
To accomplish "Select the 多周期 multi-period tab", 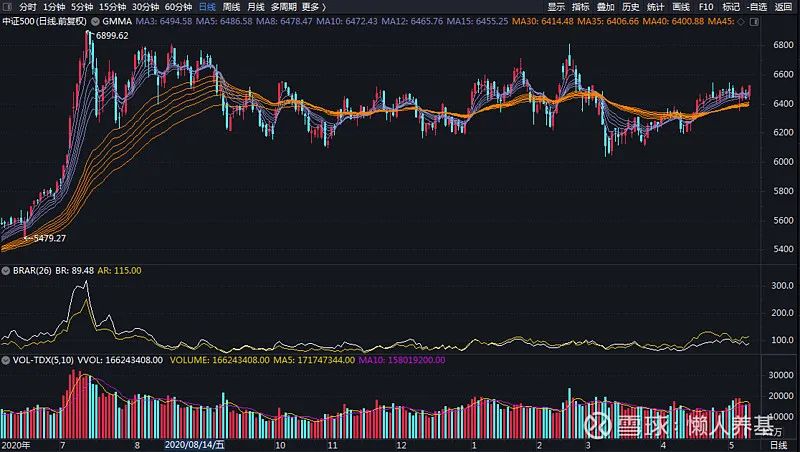I will coord(284,7).
